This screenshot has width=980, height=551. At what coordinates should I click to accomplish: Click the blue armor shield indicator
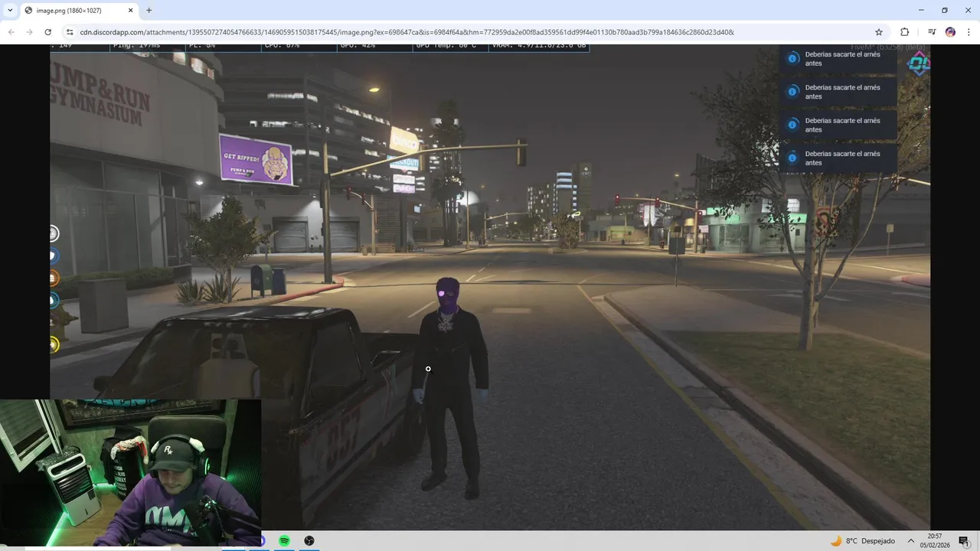(x=54, y=256)
